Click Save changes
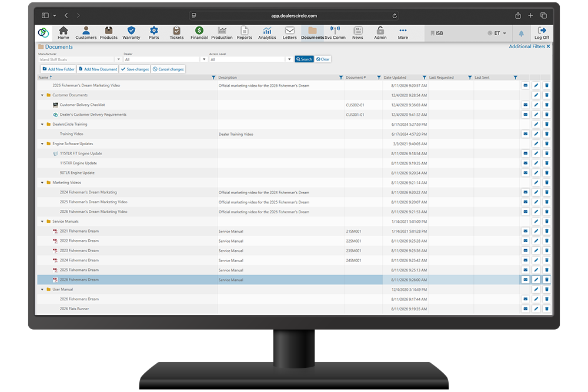The image size is (588, 392). (135, 69)
